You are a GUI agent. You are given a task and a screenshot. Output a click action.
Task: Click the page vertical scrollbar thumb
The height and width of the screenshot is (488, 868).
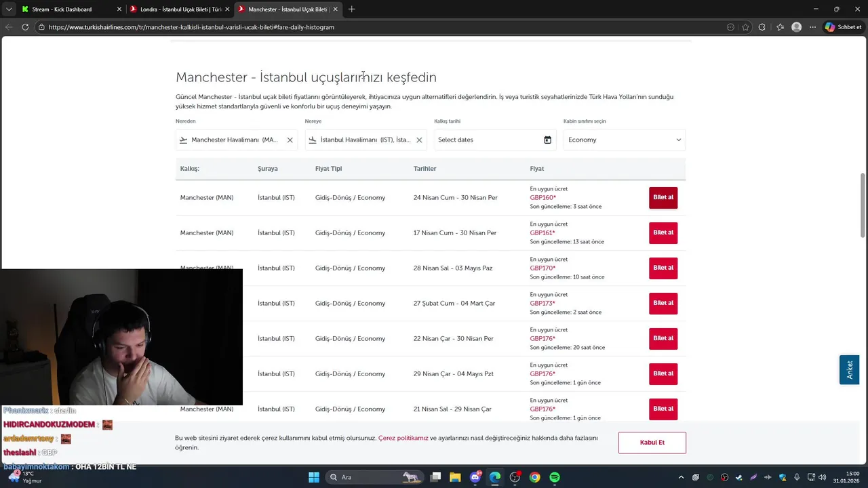(x=863, y=205)
